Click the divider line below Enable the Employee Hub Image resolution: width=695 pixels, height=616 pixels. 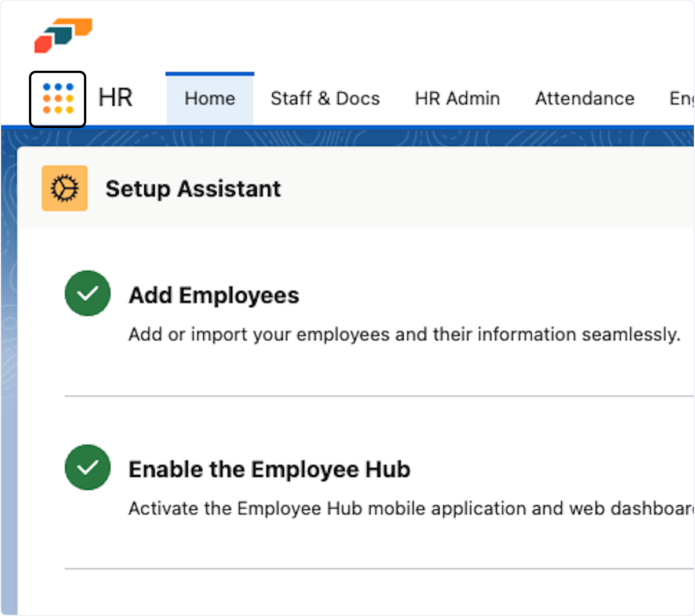click(x=376, y=569)
